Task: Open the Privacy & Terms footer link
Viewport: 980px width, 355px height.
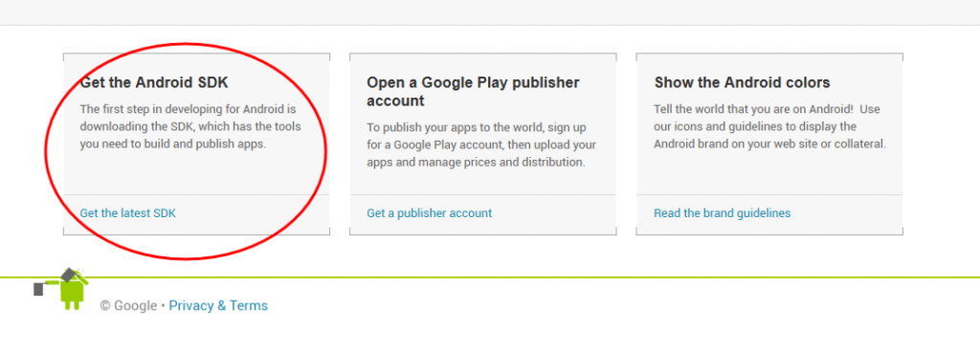Action: click(218, 305)
